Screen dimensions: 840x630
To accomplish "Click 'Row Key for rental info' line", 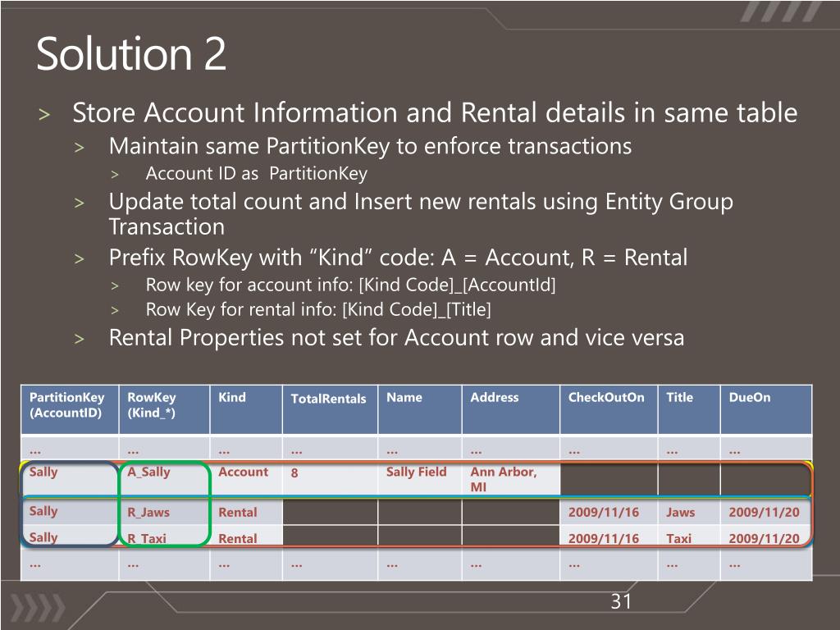I will pos(318,309).
